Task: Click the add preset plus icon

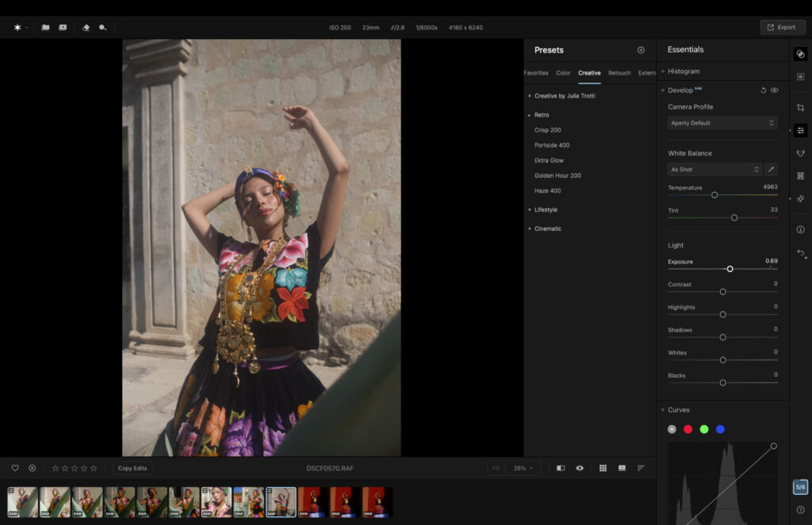Action: click(x=641, y=50)
